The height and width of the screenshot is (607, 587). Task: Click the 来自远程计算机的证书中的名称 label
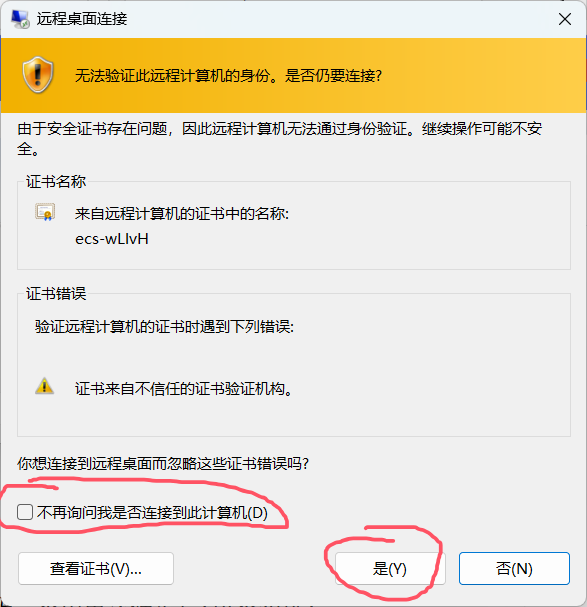click(x=182, y=213)
